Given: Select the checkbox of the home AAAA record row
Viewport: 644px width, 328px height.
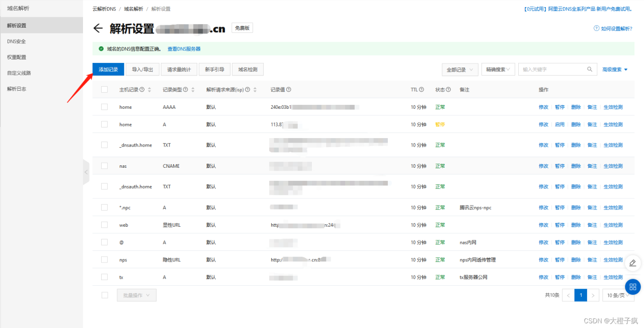Looking at the screenshot, I should click(104, 107).
